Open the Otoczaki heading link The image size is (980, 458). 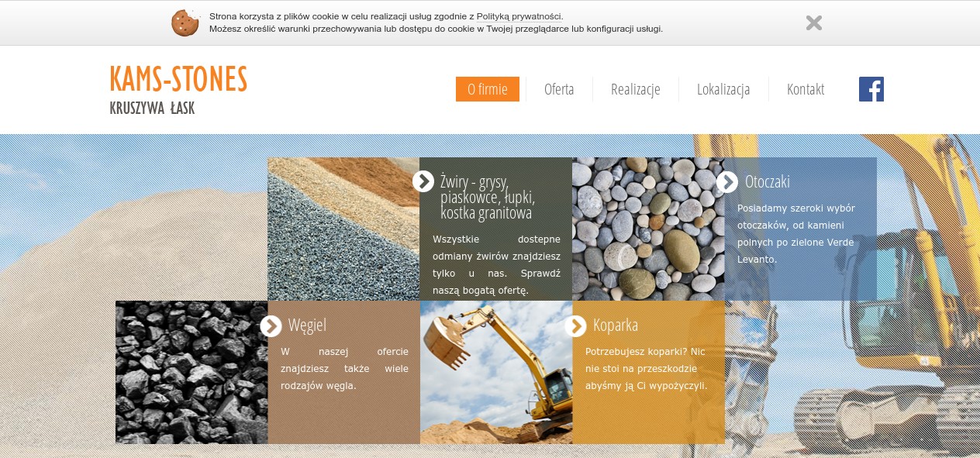(x=768, y=181)
